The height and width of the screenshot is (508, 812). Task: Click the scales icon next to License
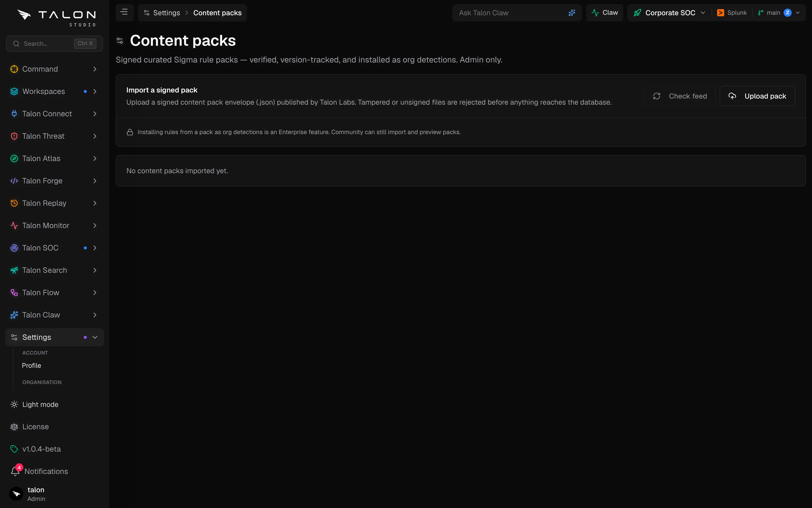click(14, 427)
